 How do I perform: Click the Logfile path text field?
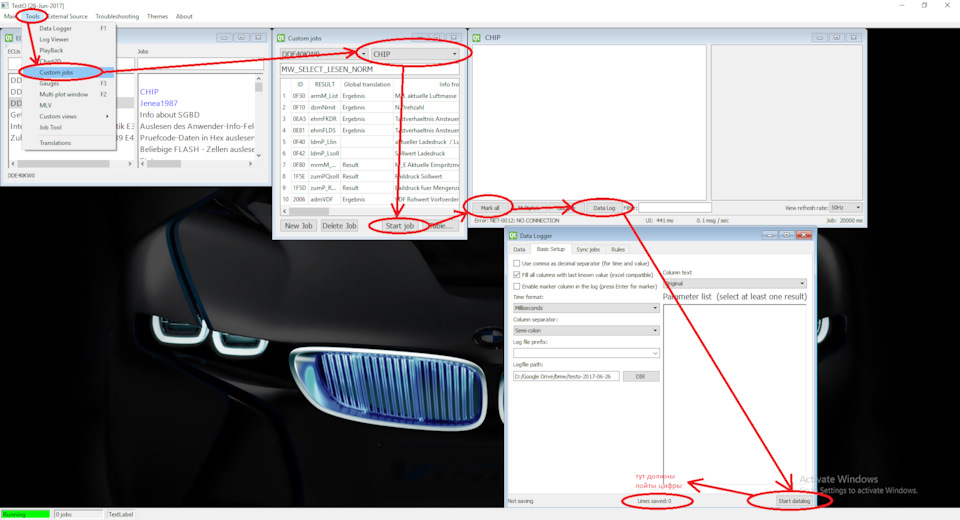pos(566,376)
